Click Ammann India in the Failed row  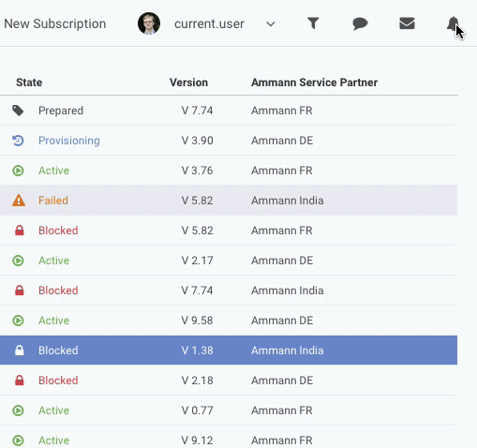point(288,201)
